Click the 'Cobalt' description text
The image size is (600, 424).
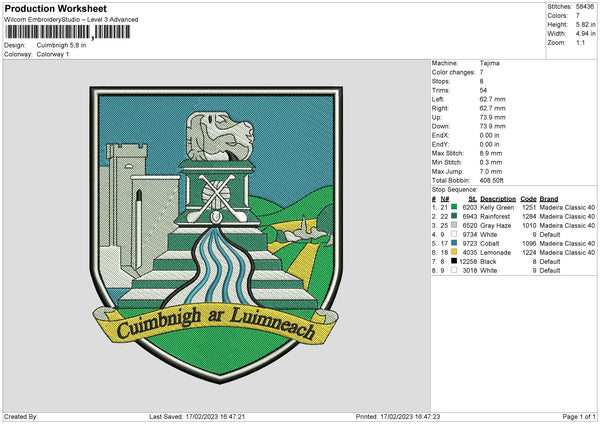(x=490, y=243)
